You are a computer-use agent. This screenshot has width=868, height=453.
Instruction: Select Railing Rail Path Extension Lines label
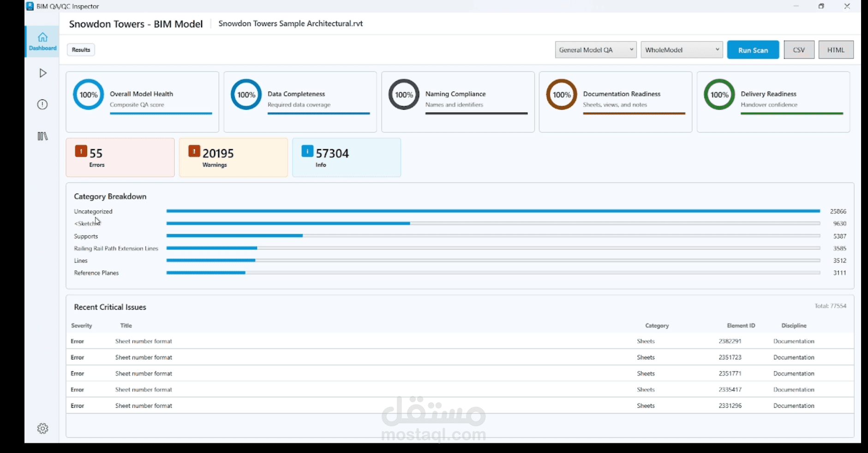tap(116, 248)
